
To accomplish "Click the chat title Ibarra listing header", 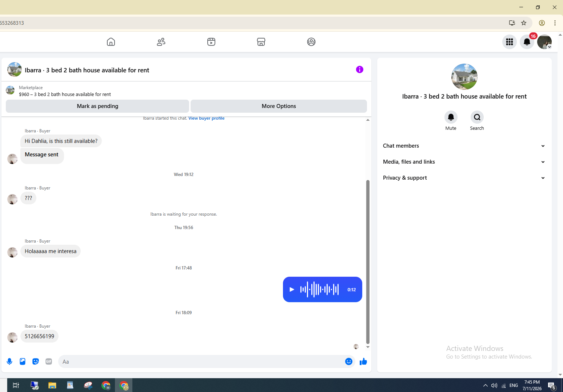I will pos(87,70).
